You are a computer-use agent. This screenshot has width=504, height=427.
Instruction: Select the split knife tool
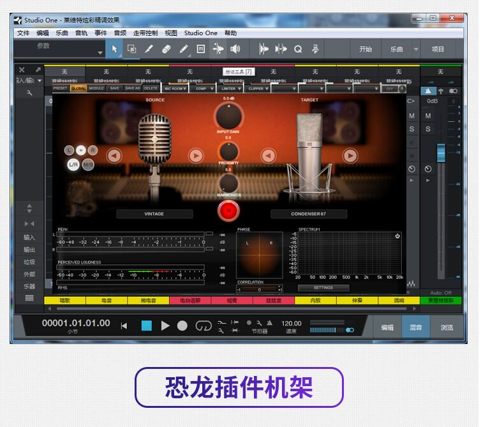click(x=149, y=49)
